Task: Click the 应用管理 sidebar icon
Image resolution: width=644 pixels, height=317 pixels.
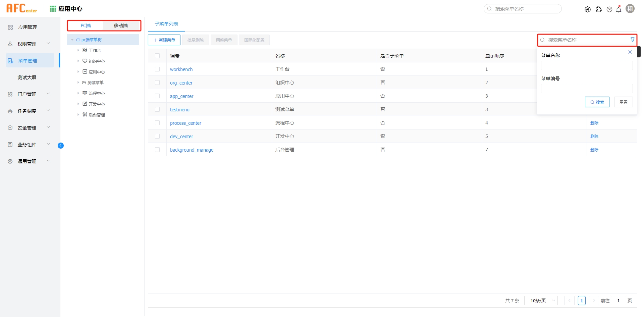Action: 10,27
